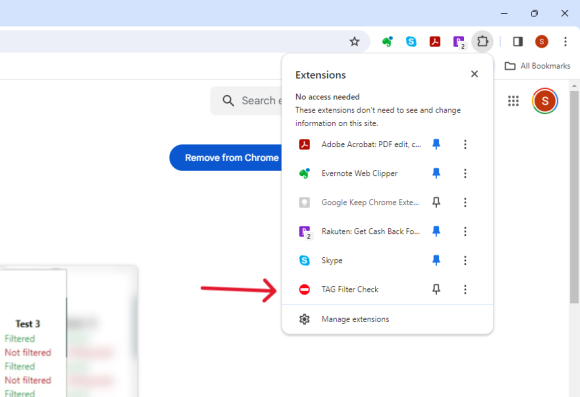Viewport: 580px width, 397px height.
Task: Open more options for Adobe Acrobat
Action: click(x=465, y=144)
